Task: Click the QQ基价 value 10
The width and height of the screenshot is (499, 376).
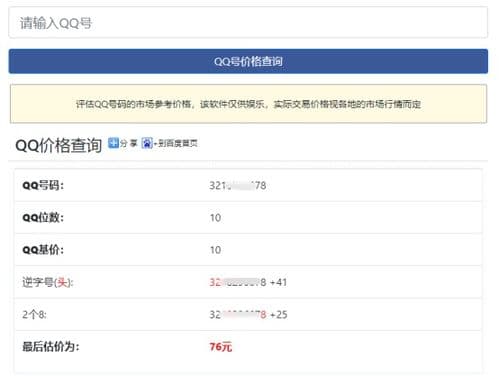Action: pos(215,250)
